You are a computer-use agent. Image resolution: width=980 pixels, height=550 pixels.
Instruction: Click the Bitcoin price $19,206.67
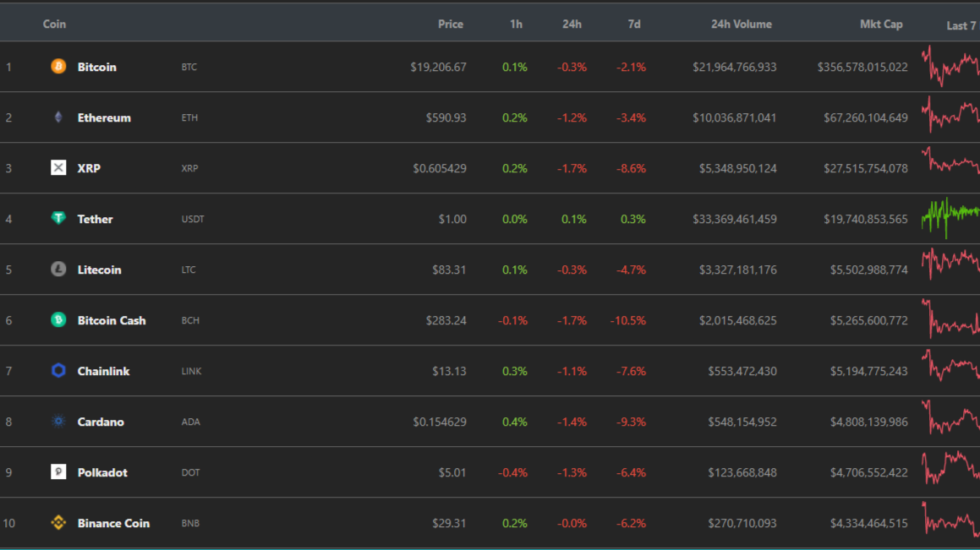(438, 67)
